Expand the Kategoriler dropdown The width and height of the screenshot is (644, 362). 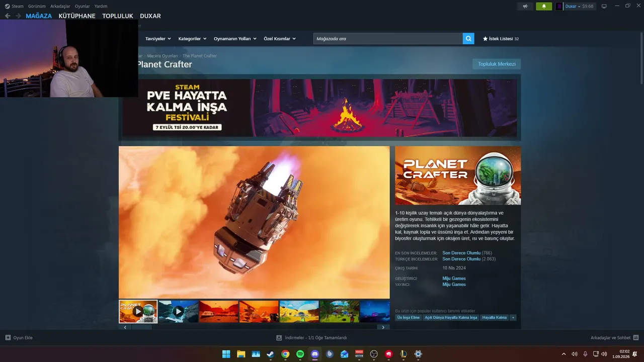(192, 39)
